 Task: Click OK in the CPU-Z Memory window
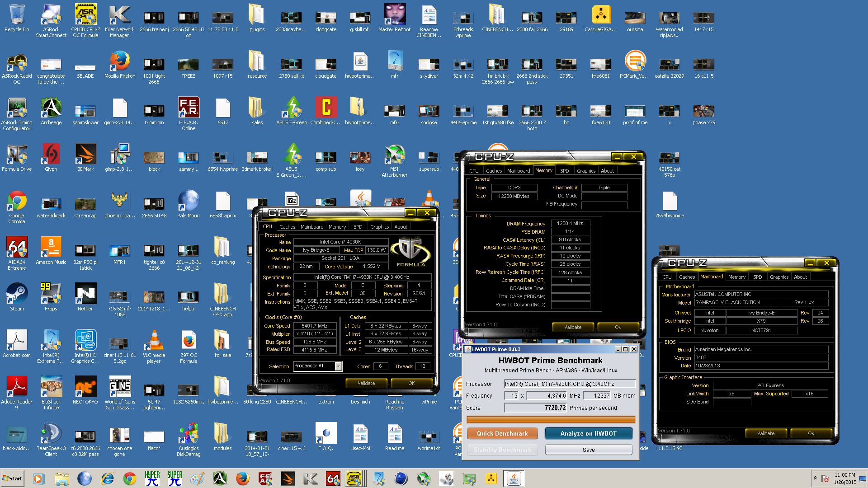click(x=618, y=327)
